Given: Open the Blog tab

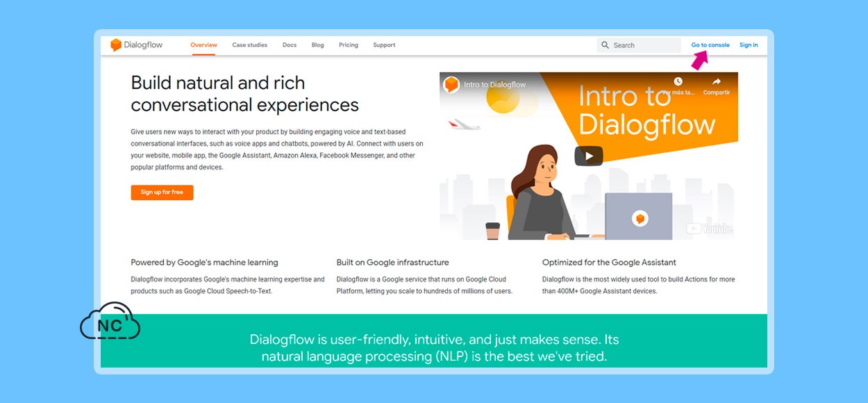Looking at the screenshot, I should pyautogui.click(x=318, y=45).
